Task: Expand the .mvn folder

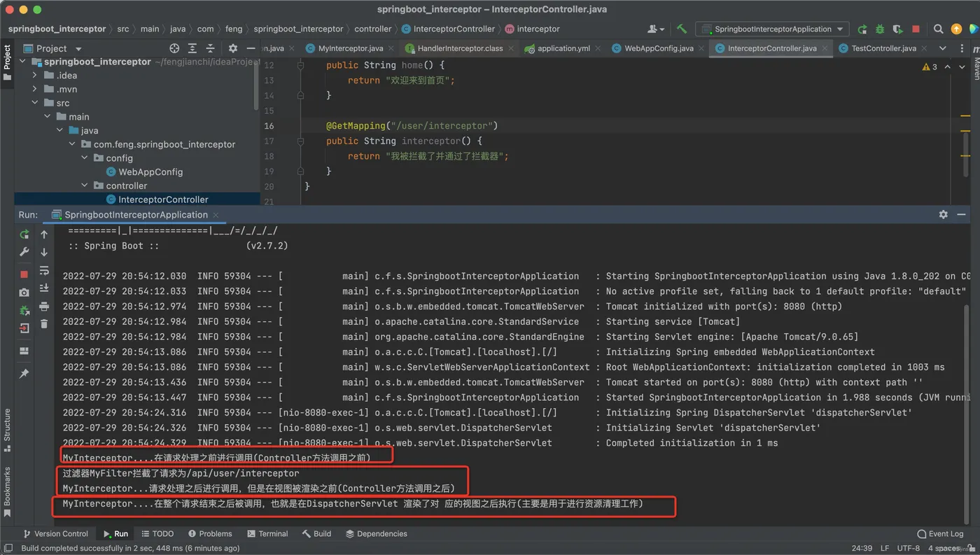Action: coord(35,89)
